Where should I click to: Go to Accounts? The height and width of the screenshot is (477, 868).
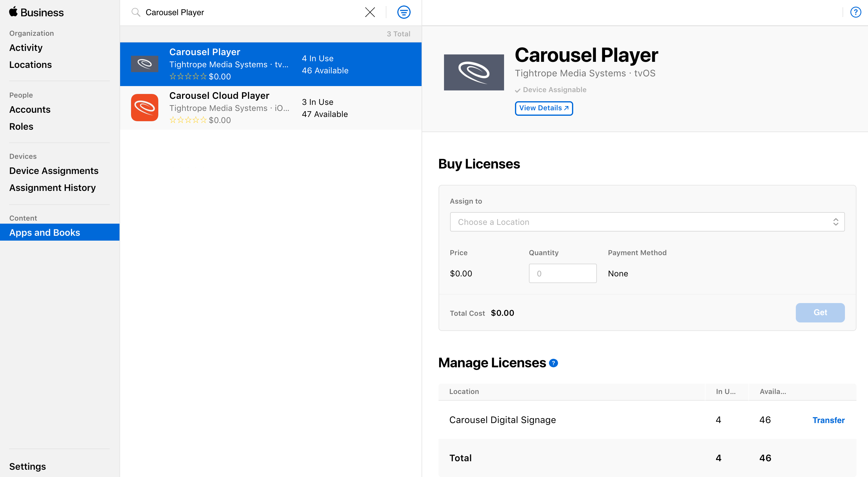[x=30, y=109]
